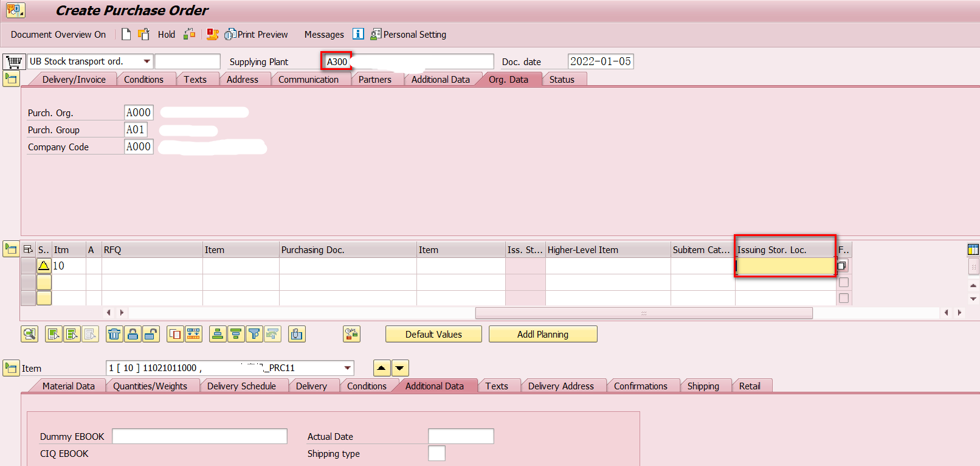Open the Communication tab
This screenshot has height=466, width=980.
[x=308, y=80]
